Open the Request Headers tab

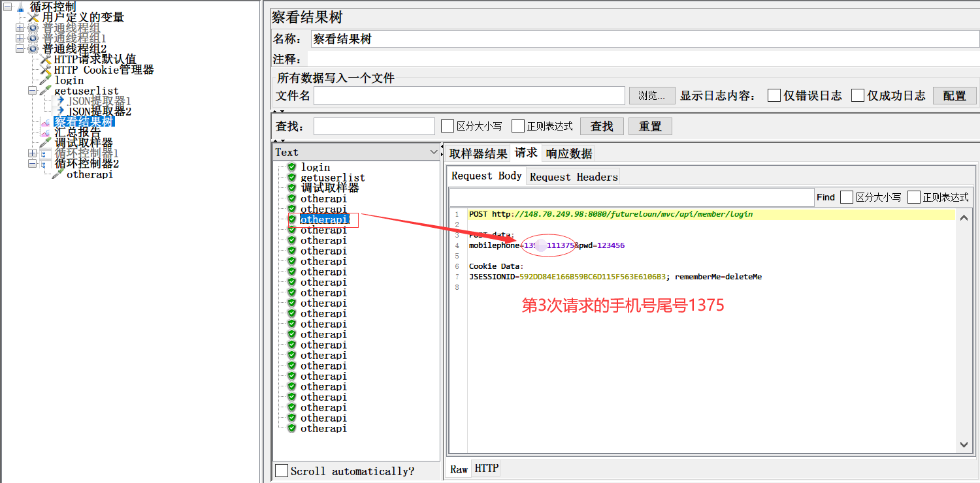tap(573, 177)
